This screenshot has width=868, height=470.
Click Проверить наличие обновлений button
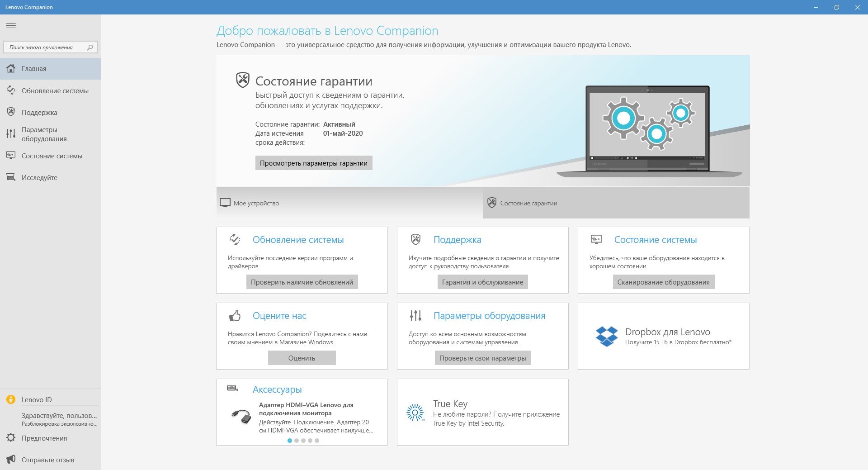tap(302, 282)
